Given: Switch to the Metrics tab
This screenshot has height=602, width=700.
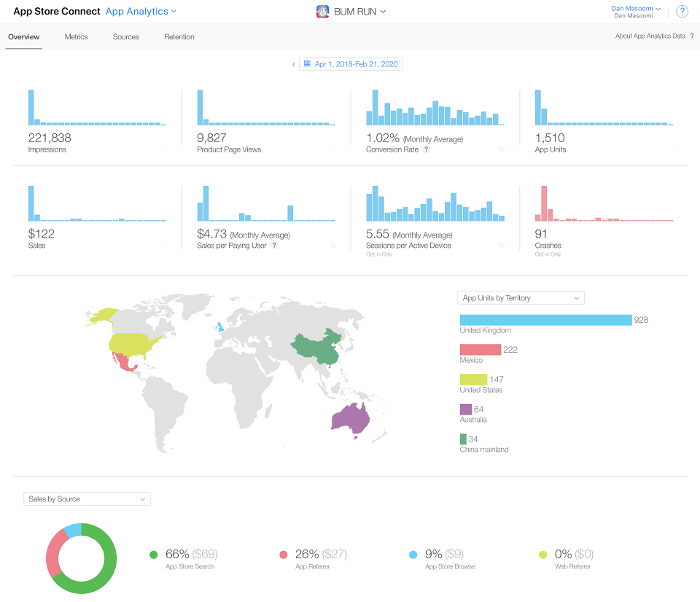Looking at the screenshot, I should pos(76,37).
